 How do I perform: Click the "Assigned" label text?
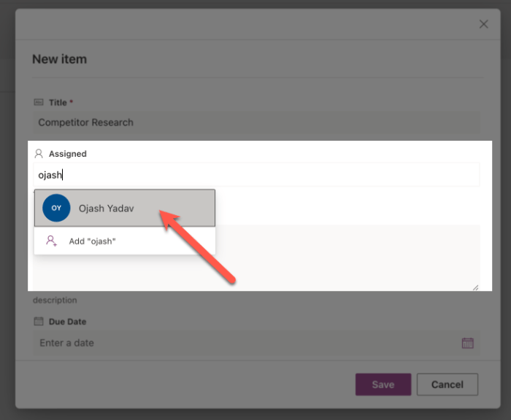pyautogui.click(x=68, y=154)
